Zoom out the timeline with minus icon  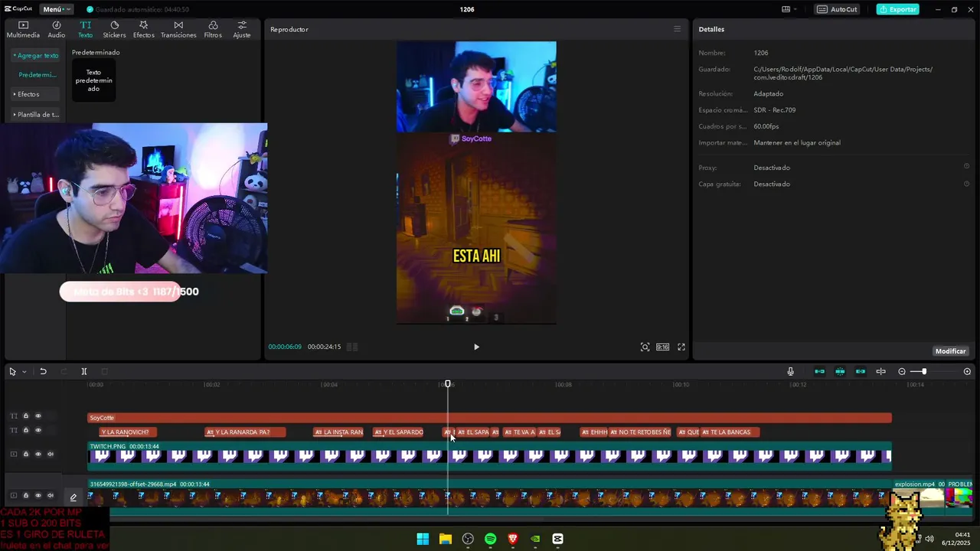click(902, 371)
